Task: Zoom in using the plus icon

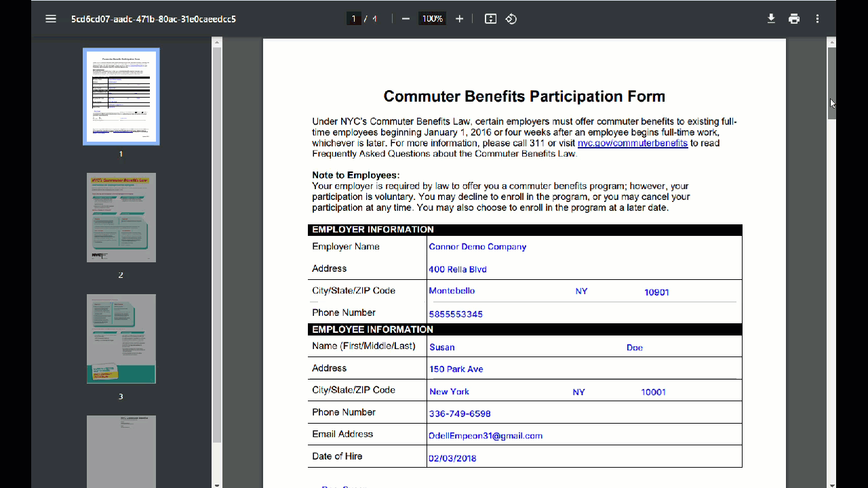Action: pos(459,18)
